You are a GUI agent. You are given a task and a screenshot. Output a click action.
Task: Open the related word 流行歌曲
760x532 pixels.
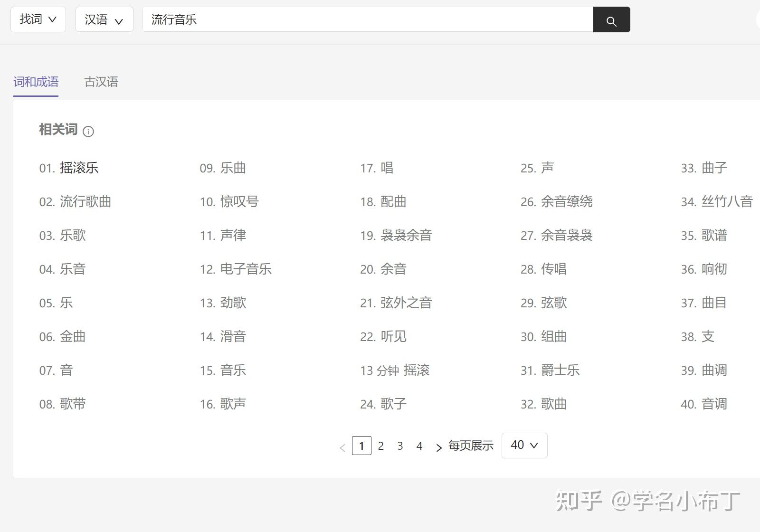(x=85, y=201)
